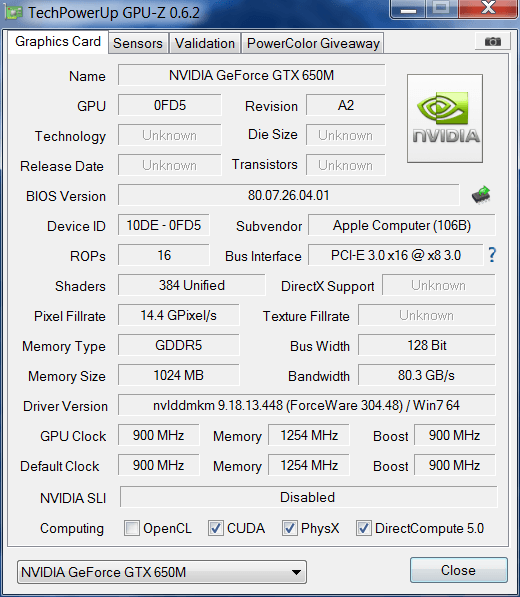This screenshot has height=597, width=520.
Task: Click the Close button
Action: point(459,570)
